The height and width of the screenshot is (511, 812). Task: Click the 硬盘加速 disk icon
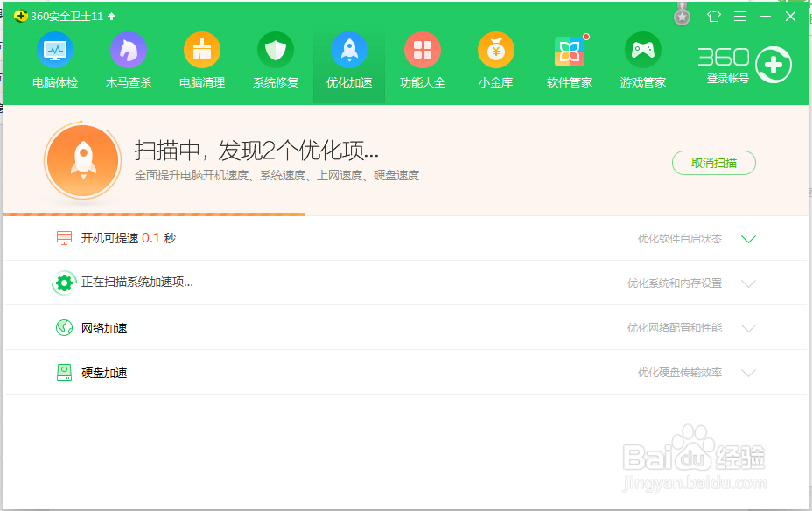pos(64,372)
